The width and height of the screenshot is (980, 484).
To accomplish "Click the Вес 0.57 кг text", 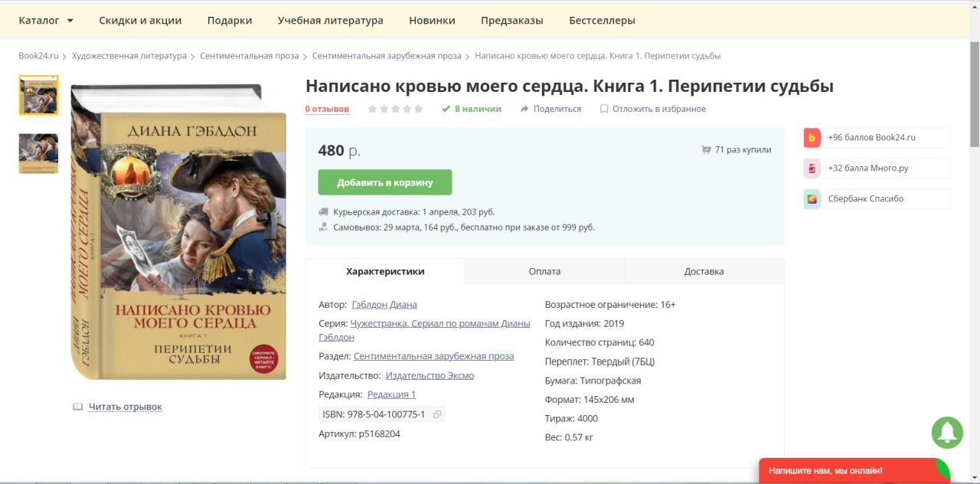I will point(570,437).
